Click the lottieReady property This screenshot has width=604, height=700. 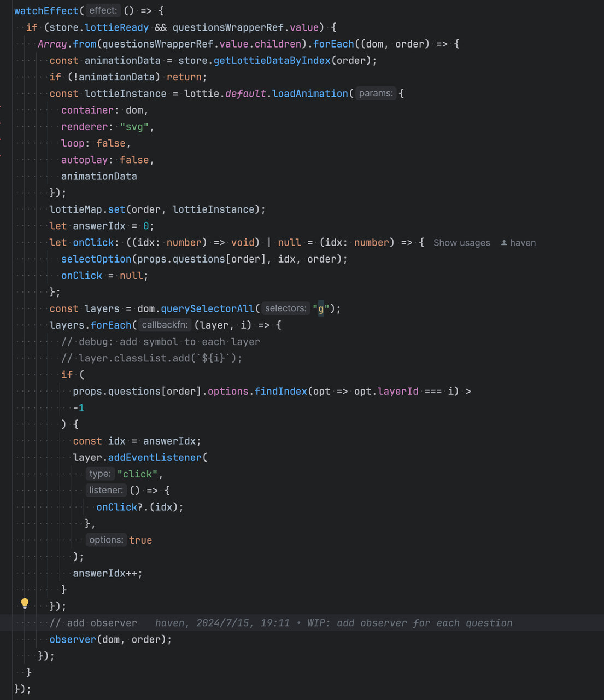tap(117, 27)
